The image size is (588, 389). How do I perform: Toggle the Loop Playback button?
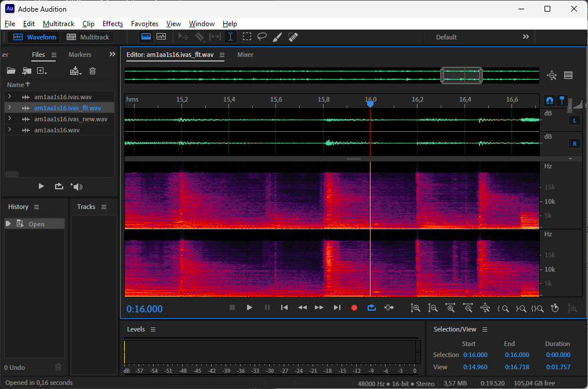pos(372,308)
